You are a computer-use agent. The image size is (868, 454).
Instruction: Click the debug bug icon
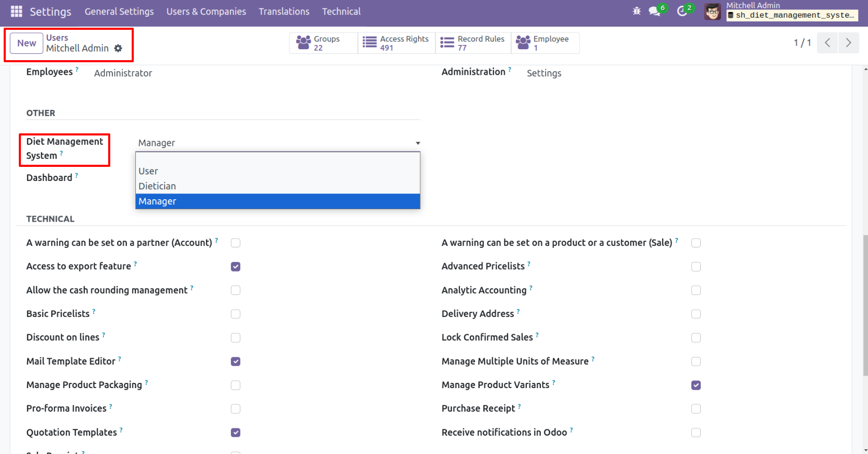pyautogui.click(x=636, y=11)
